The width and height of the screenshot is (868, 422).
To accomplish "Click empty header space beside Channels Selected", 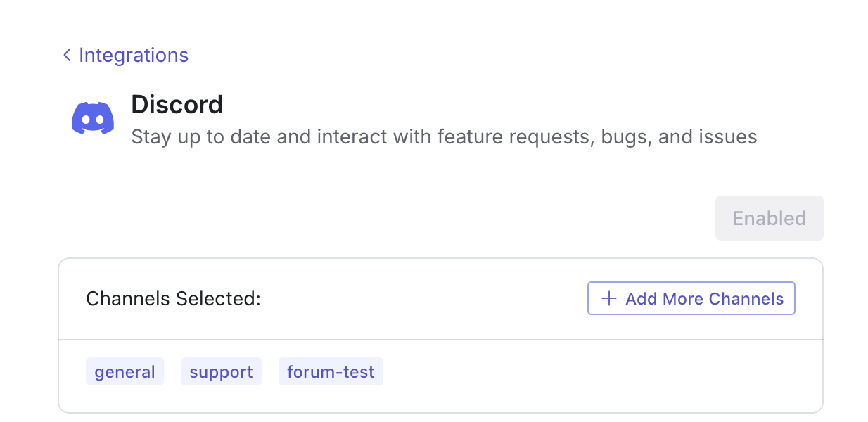I will pos(422,299).
